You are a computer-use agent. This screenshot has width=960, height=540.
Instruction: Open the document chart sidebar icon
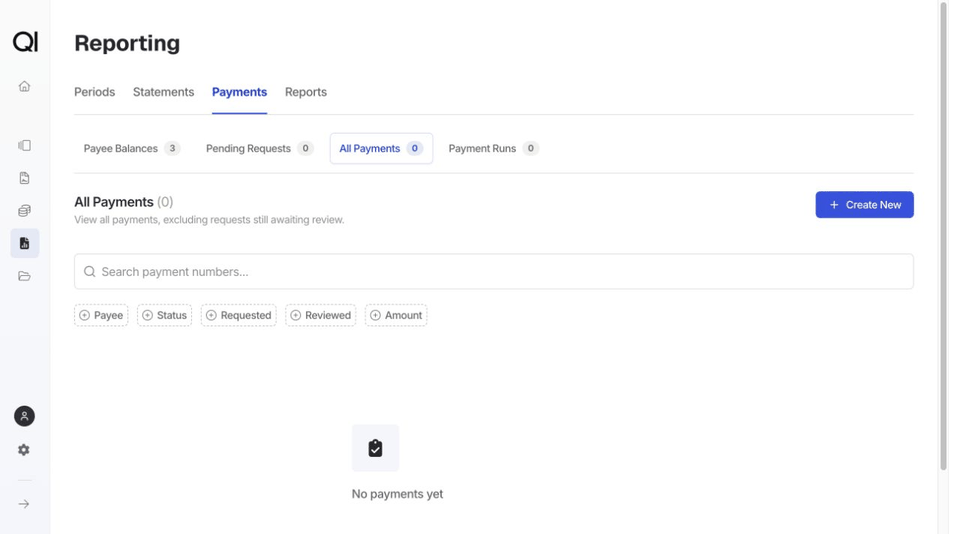(24, 178)
